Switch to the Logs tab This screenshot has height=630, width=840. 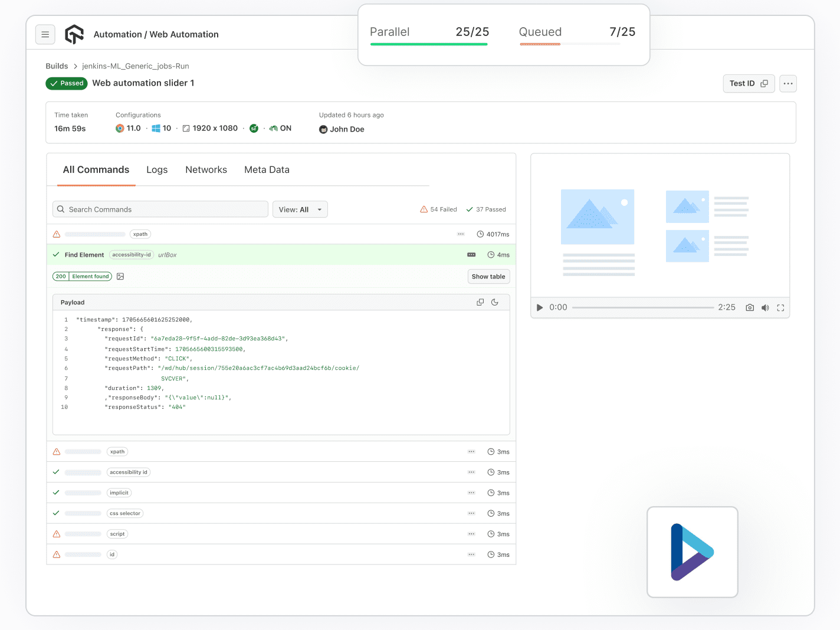point(157,170)
